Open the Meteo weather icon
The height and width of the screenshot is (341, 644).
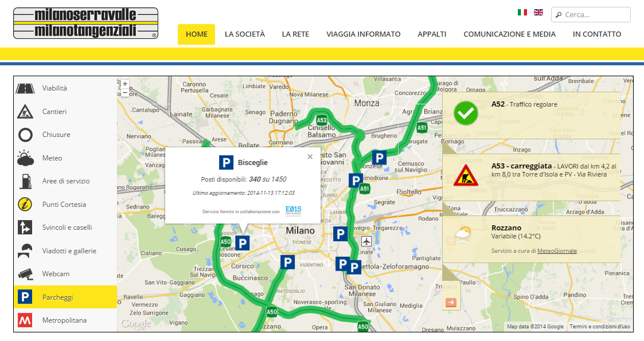click(25, 158)
